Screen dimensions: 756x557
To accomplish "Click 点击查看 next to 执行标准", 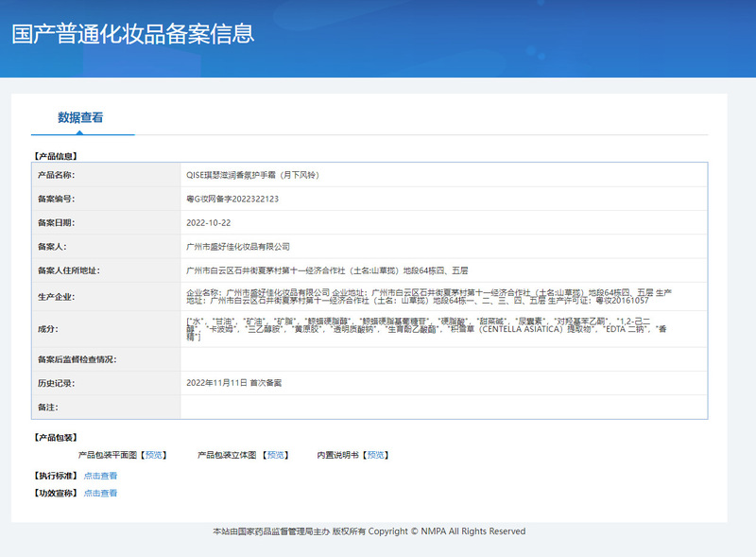I will point(103,474).
